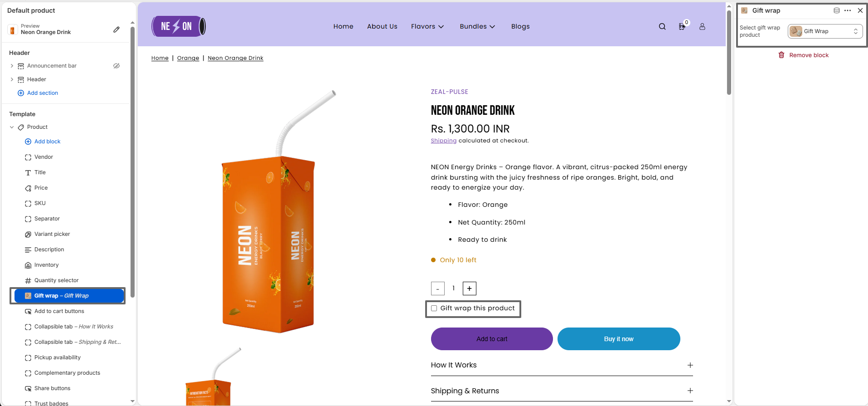
Task: Click the 'Add block' link under Product
Action: pos(47,142)
